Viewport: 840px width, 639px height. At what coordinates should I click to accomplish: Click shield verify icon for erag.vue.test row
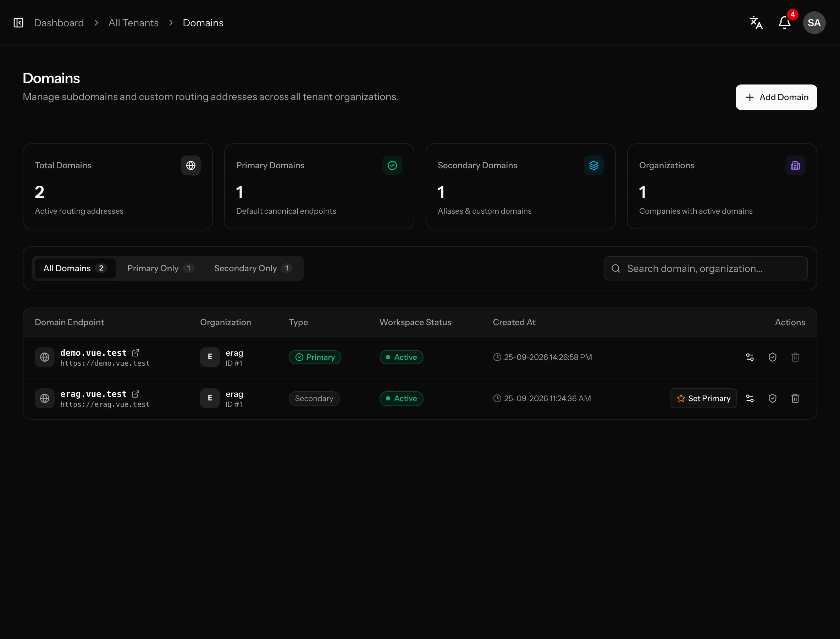[772, 398]
